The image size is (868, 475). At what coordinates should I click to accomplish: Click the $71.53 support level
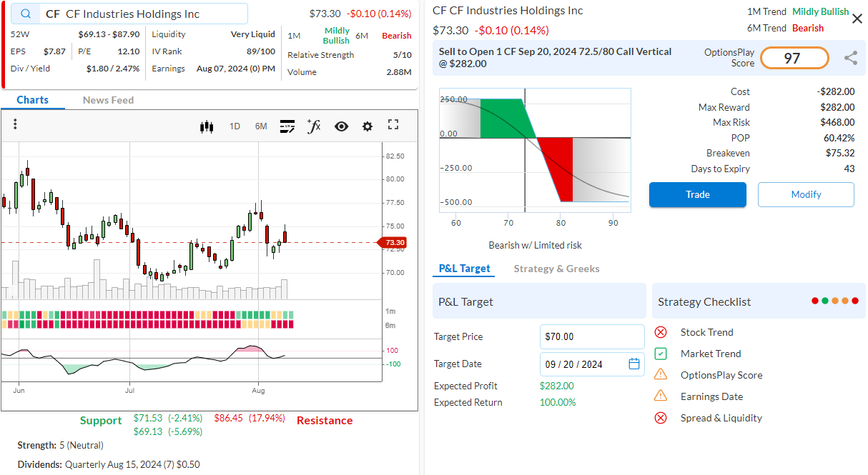167,418
